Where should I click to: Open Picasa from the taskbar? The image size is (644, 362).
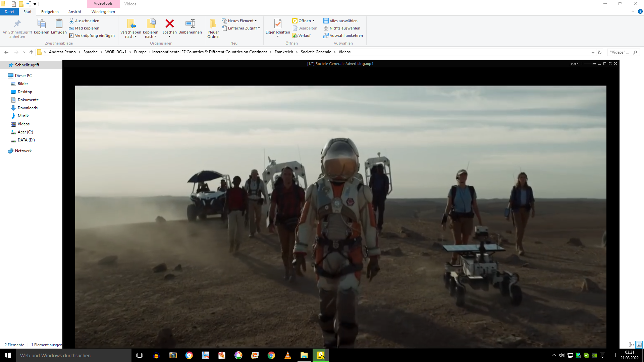coord(238,355)
